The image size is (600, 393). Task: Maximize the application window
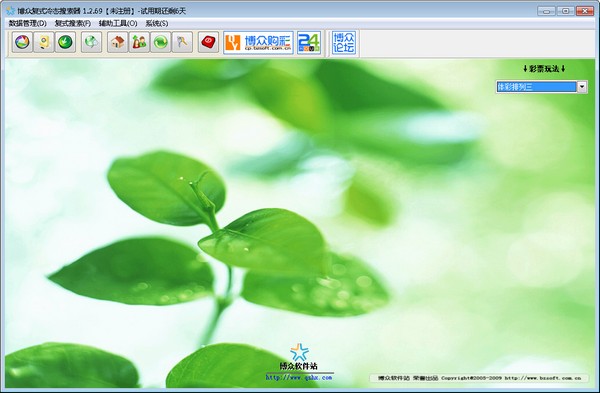(x=566, y=11)
